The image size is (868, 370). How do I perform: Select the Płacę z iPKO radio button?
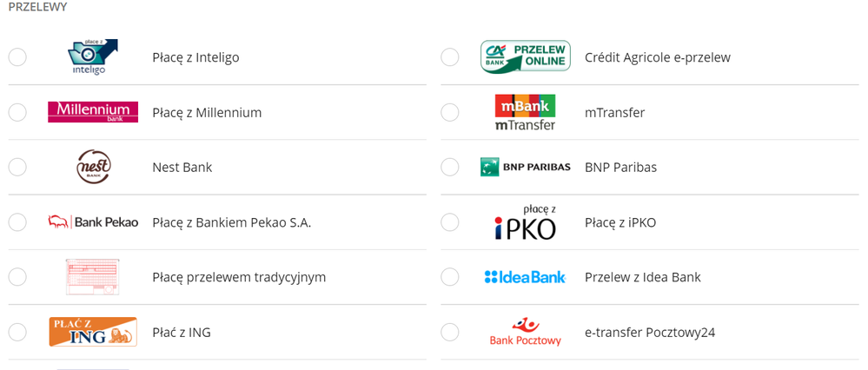(x=450, y=222)
